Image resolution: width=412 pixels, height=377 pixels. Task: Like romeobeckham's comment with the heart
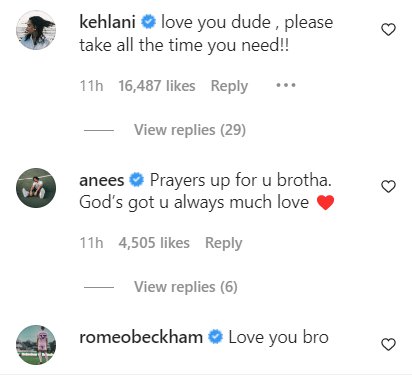[388, 344]
